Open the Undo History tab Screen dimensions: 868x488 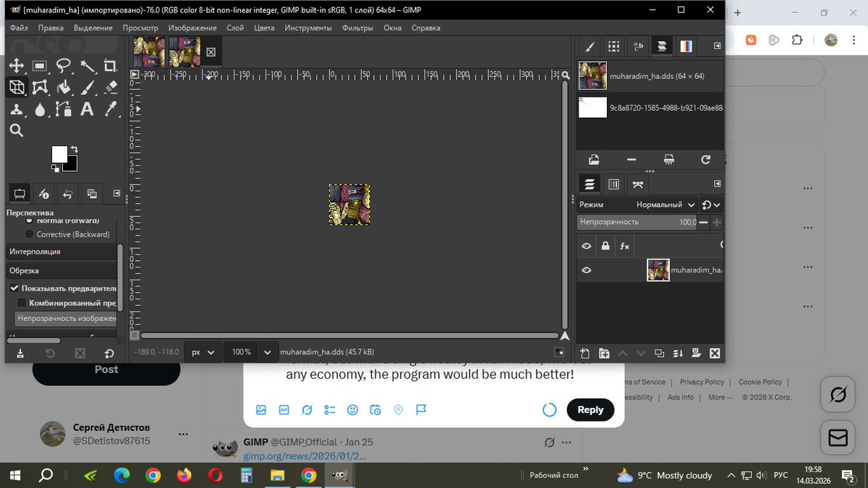click(x=67, y=193)
